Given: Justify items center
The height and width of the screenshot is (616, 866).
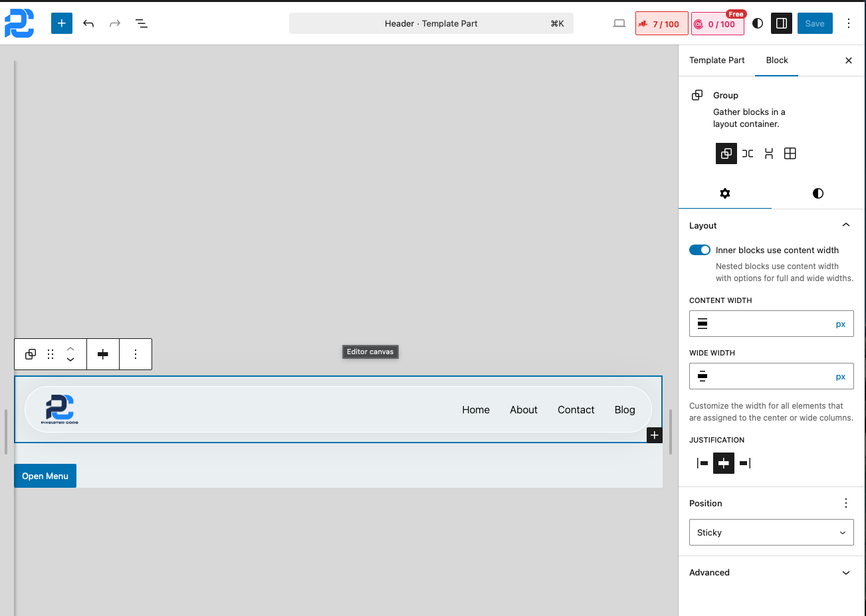Looking at the screenshot, I should [x=724, y=463].
